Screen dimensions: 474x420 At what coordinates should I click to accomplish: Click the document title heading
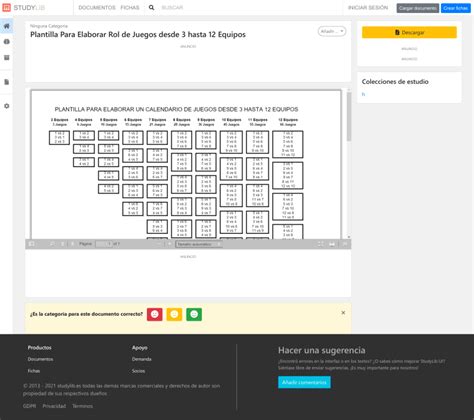pyautogui.click(x=138, y=35)
